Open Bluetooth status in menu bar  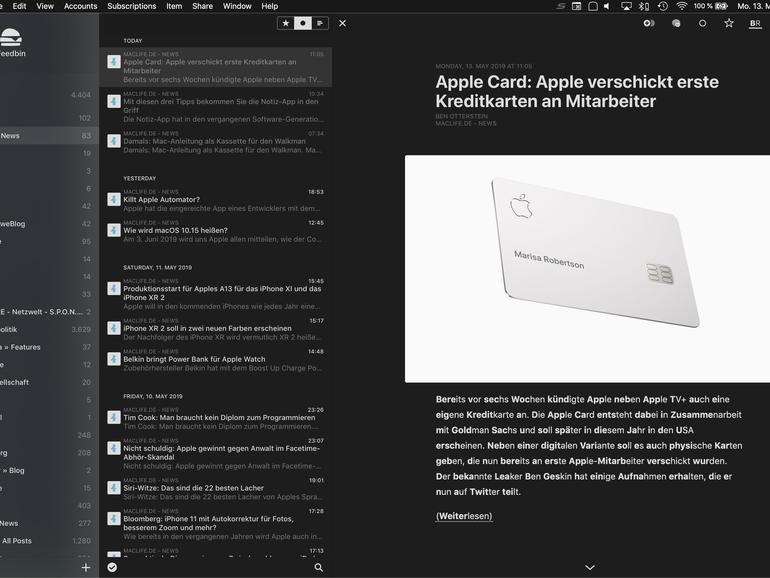pyautogui.click(x=644, y=6)
